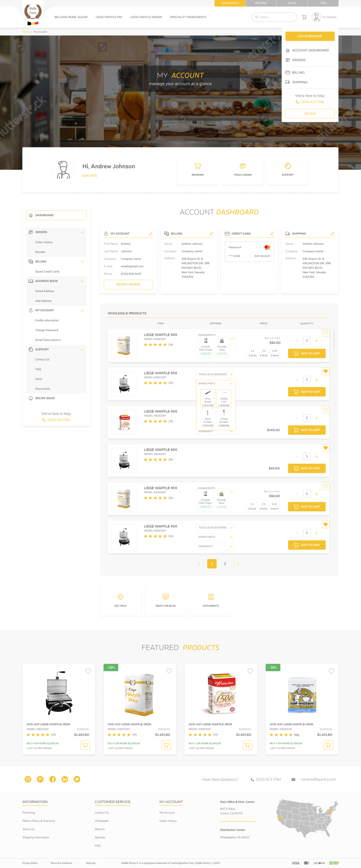Collapse the Orders section in sidebar
This screenshot has height=868, width=361.
[x=82, y=232]
